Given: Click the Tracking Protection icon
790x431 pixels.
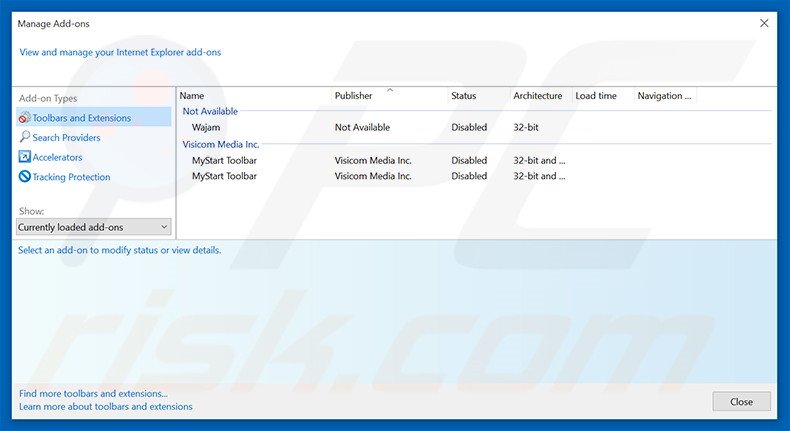Looking at the screenshot, I should pyautogui.click(x=24, y=176).
